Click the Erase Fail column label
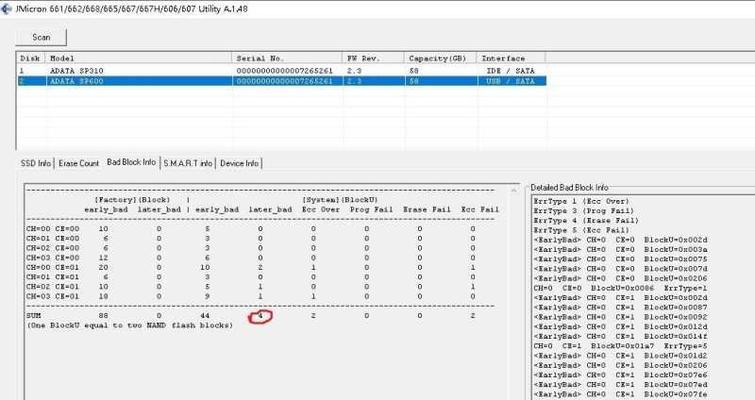This screenshot has width=755, height=400. 427,209
